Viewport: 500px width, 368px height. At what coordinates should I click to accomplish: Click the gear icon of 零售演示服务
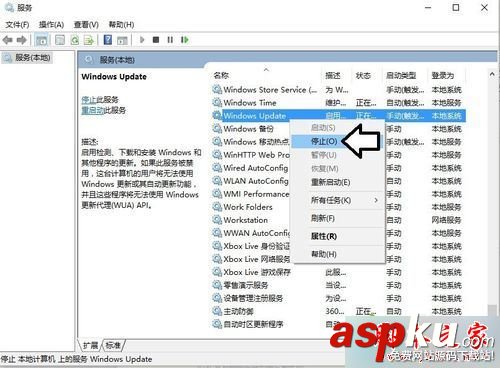click(x=217, y=285)
